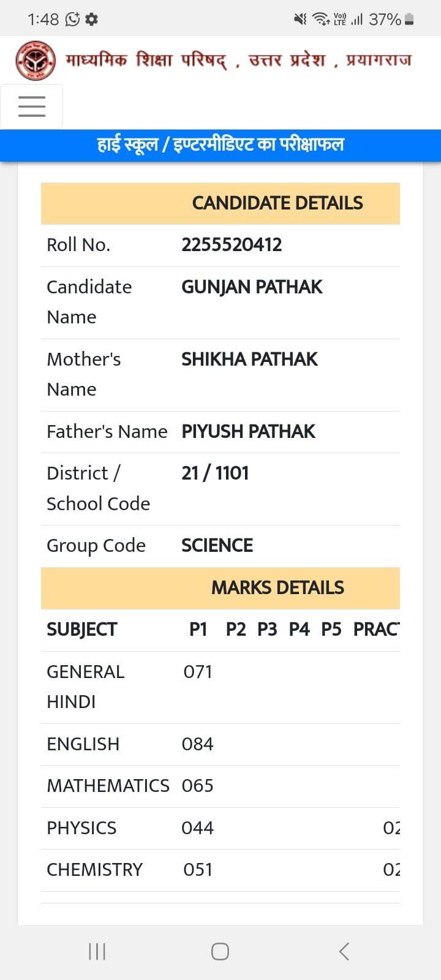441x980 pixels.
Task: Tap the PRAC column header
Action: click(376, 630)
